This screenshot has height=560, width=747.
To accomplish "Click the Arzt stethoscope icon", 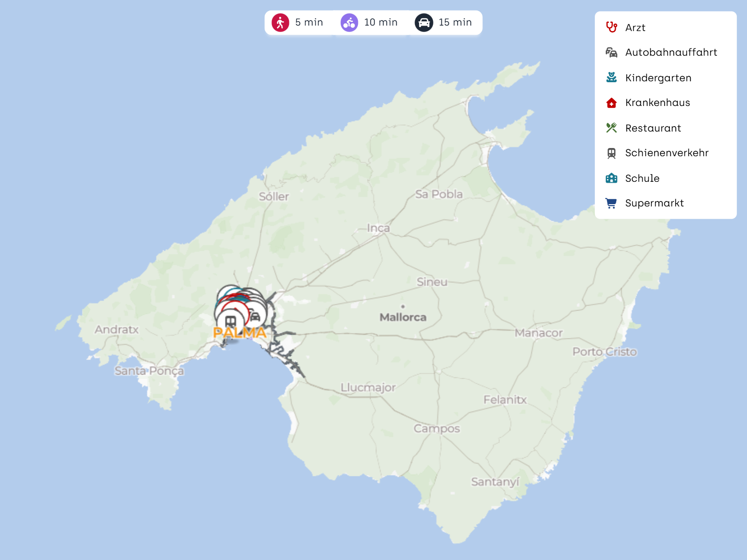I will [611, 27].
